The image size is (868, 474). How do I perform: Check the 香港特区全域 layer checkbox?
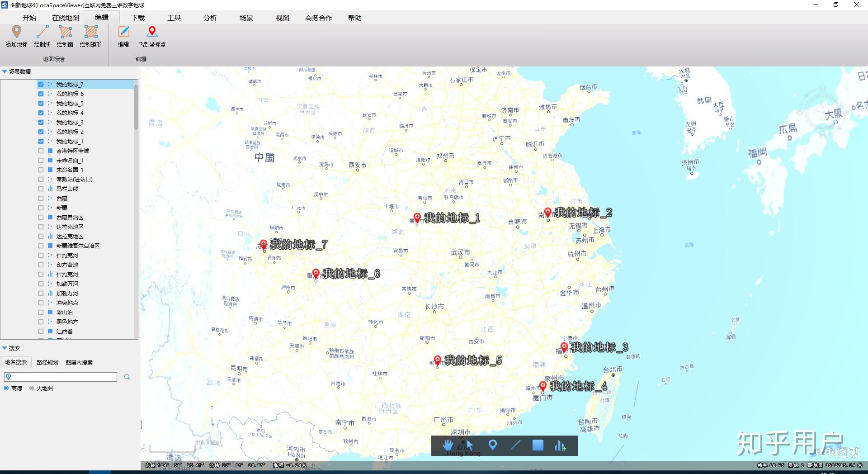[41, 151]
